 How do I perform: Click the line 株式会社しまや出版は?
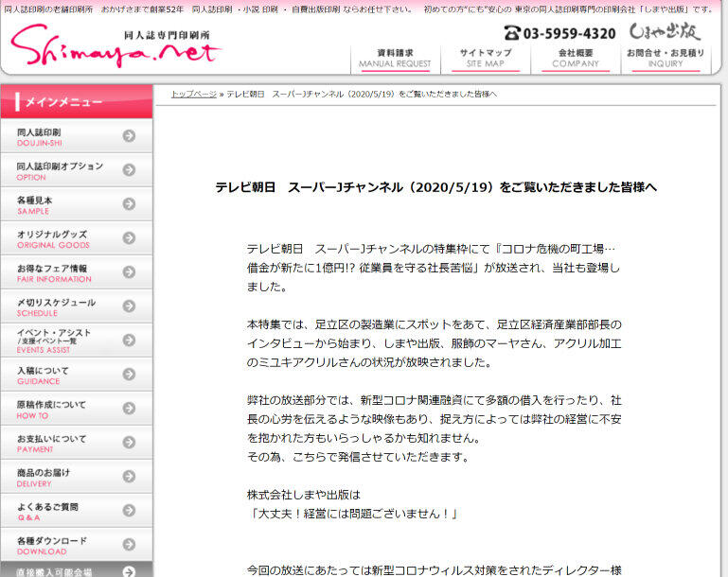click(304, 495)
